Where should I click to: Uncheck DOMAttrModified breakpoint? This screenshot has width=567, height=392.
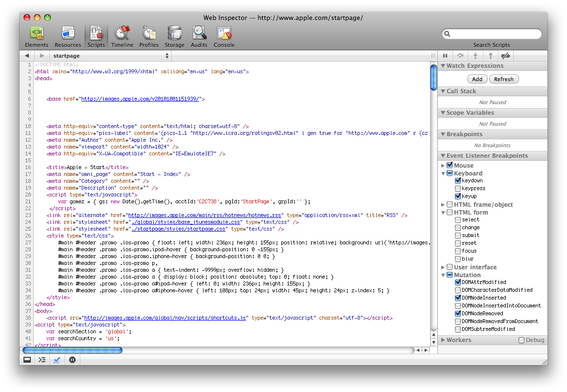pos(458,282)
